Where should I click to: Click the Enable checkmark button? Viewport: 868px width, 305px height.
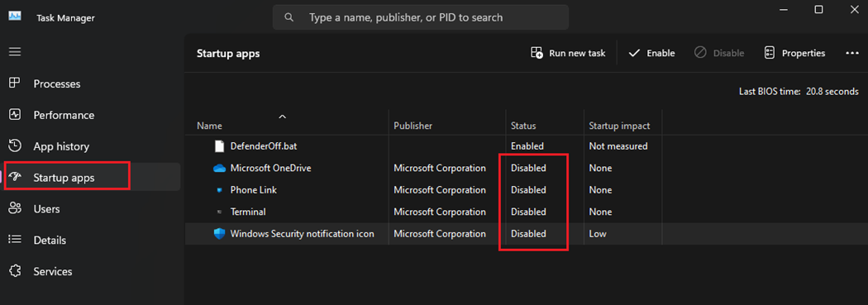coord(651,53)
